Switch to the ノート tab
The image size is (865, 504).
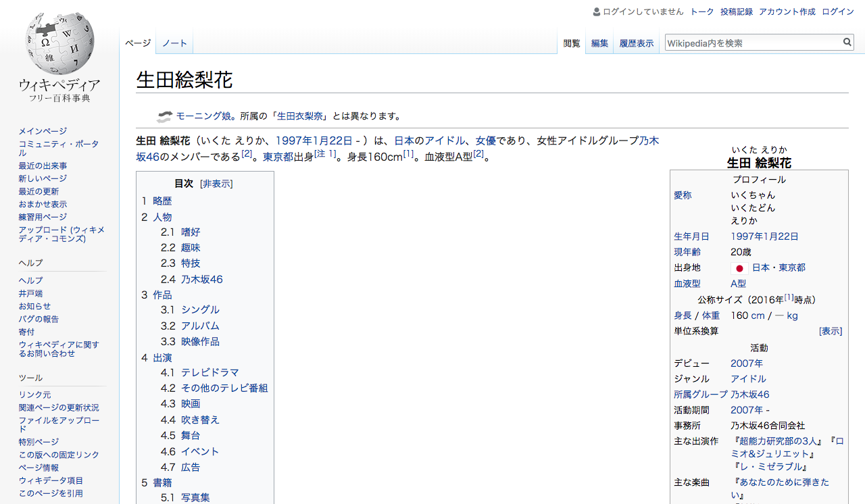coord(174,43)
